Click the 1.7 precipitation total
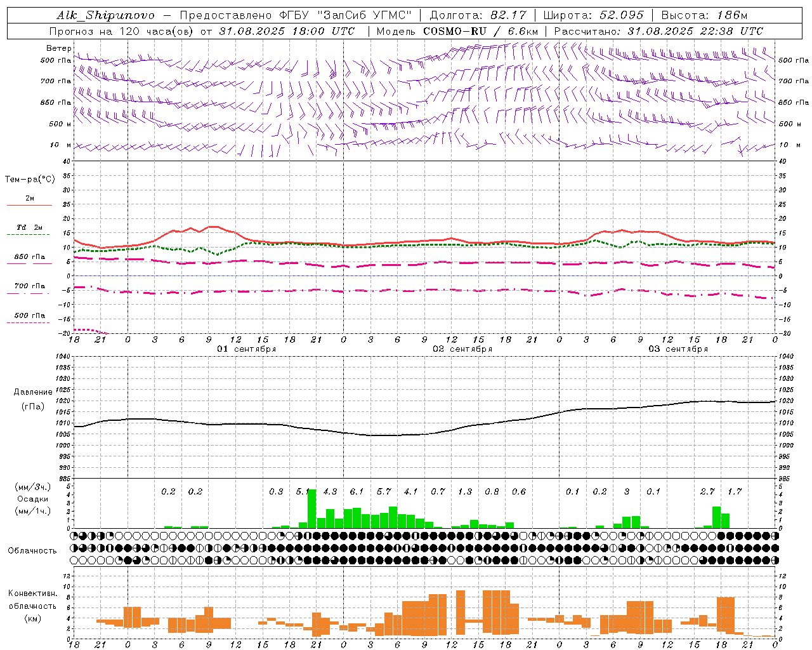 point(735,491)
